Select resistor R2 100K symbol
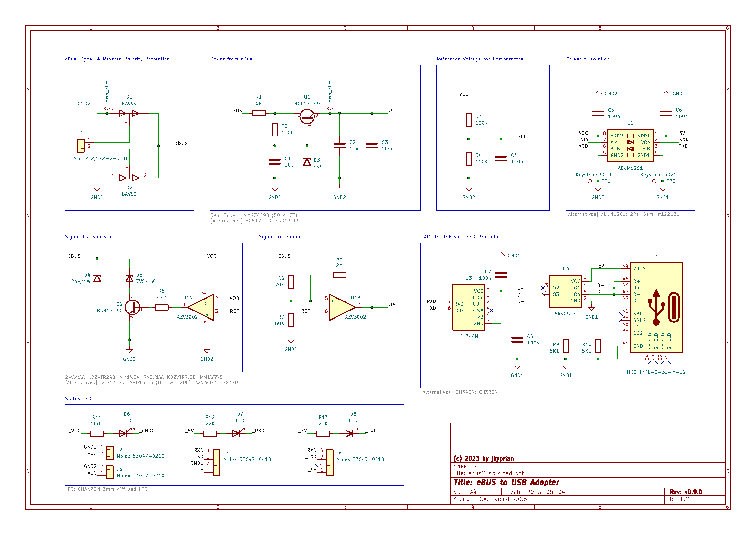This screenshot has height=535, width=756. click(x=275, y=129)
